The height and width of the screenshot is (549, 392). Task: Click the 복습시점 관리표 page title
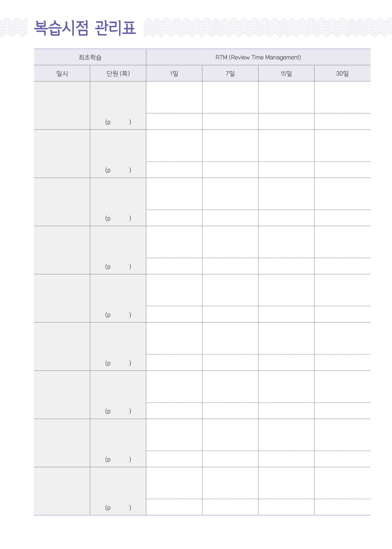pos(85,28)
